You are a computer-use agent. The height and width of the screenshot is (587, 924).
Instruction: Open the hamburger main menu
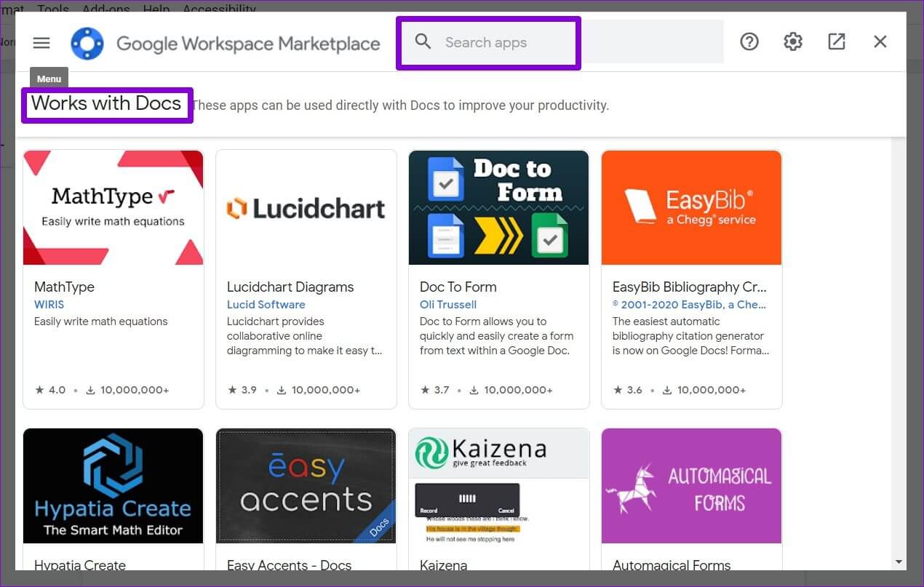point(41,42)
